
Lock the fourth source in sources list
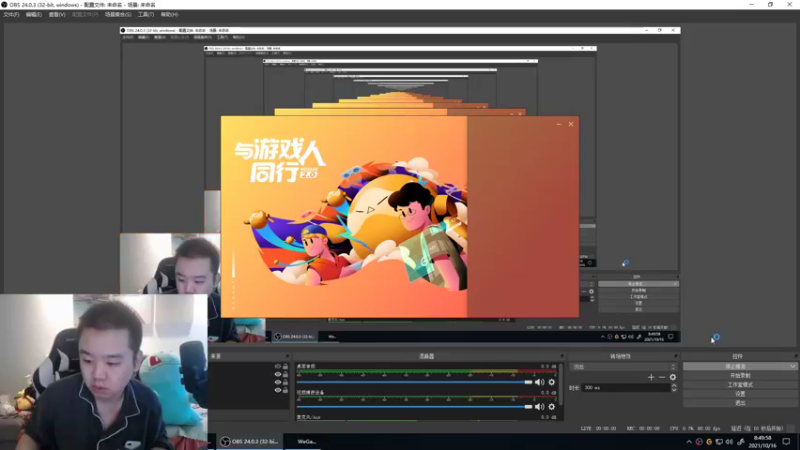coord(285,390)
